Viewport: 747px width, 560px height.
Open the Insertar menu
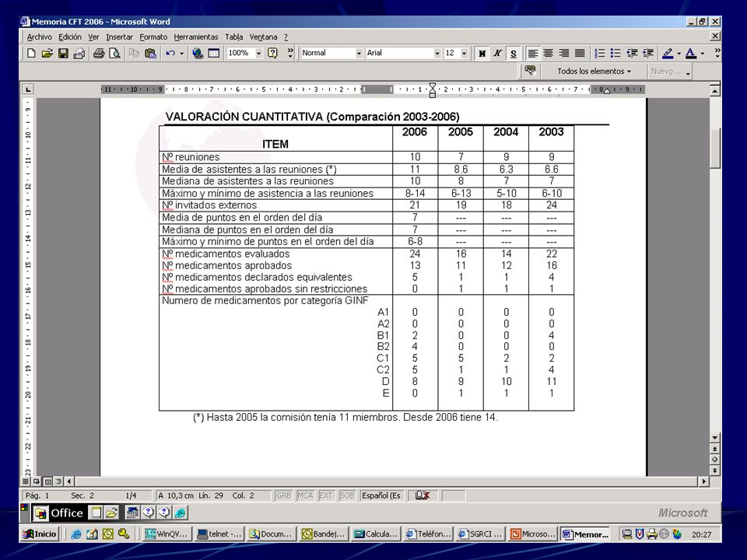coord(119,37)
